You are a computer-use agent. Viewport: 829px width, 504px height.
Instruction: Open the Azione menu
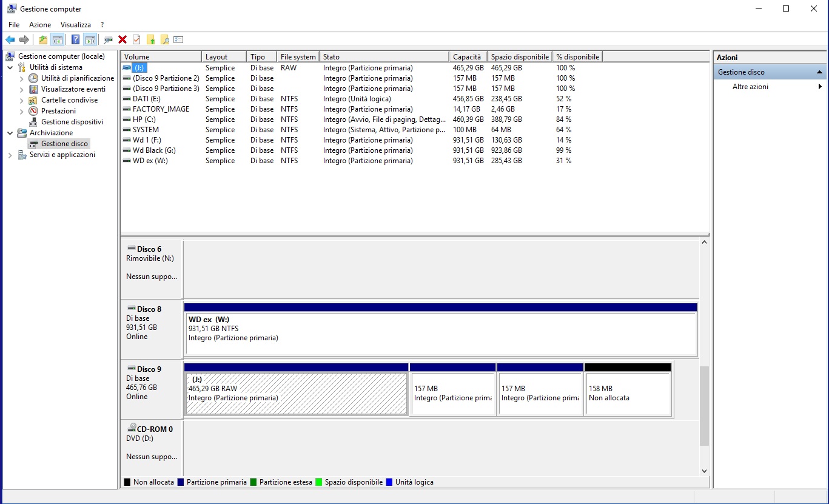tap(40, 25)
